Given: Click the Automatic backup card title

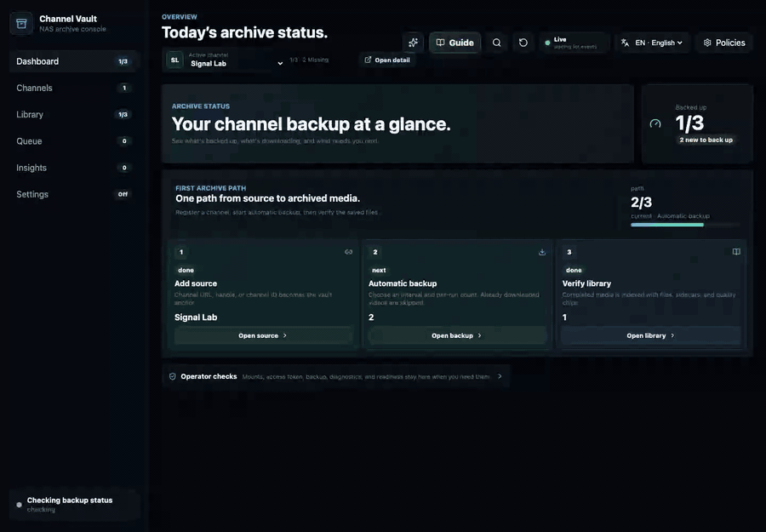Looking at the screenshot, I should (403, 283).
